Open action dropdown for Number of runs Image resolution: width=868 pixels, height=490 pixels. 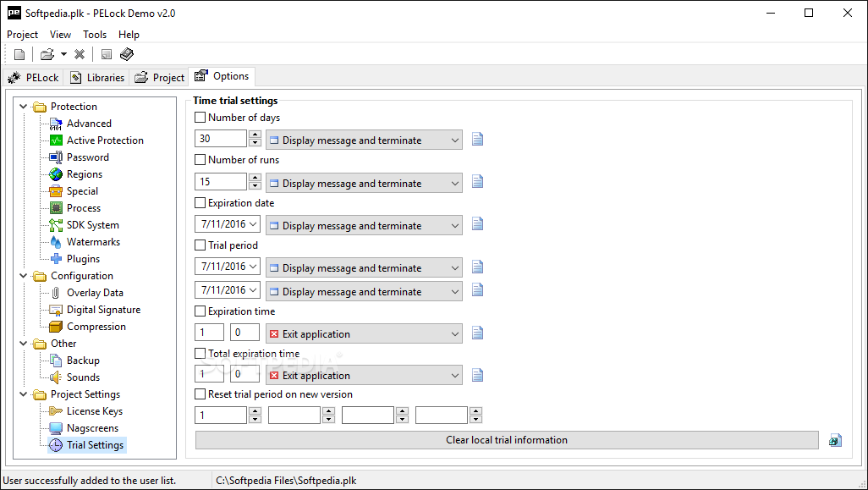(x=365, y=183)
